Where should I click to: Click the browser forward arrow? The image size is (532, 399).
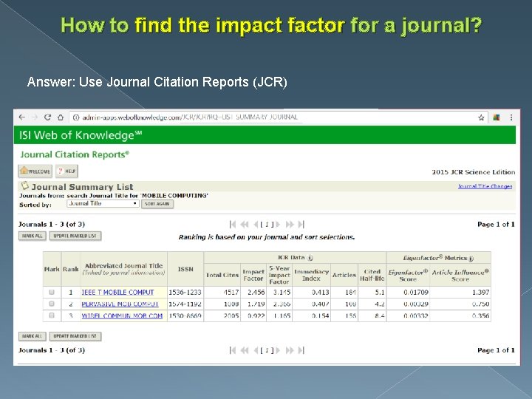[35, 117]
